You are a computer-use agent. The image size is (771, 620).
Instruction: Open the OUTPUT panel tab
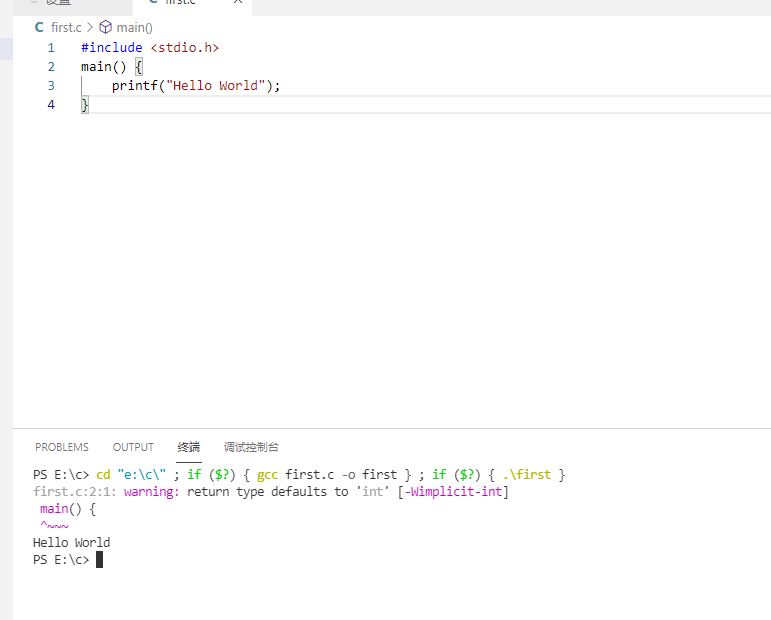point(133,447)
